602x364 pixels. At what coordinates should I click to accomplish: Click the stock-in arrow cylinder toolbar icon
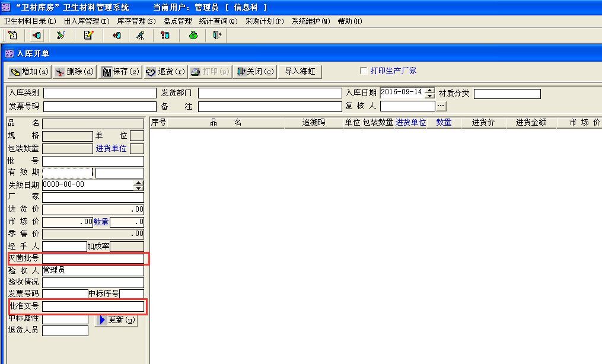[x=36, y=36]
